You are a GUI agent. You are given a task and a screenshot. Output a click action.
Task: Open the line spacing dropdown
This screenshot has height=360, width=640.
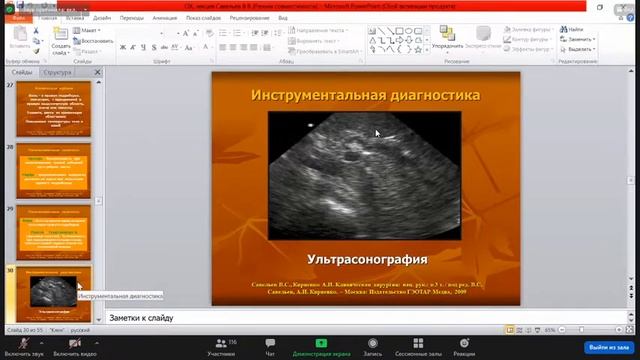[278, 33]
